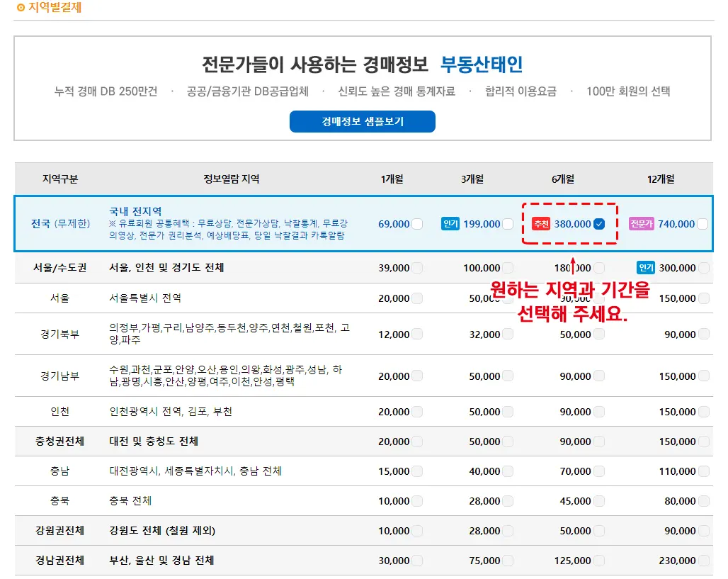Uncheck the 전국 6개월 380,000 checkbox
This screenshot has height=579, width=728.
[x=599, y=224]
